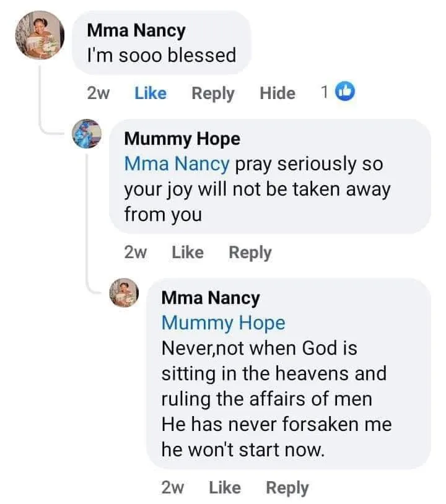Like Mummy Hope's "pray seriously" comment
This screenshot has width=446, height=504.
pyautogui.click(x=188, y=253)
